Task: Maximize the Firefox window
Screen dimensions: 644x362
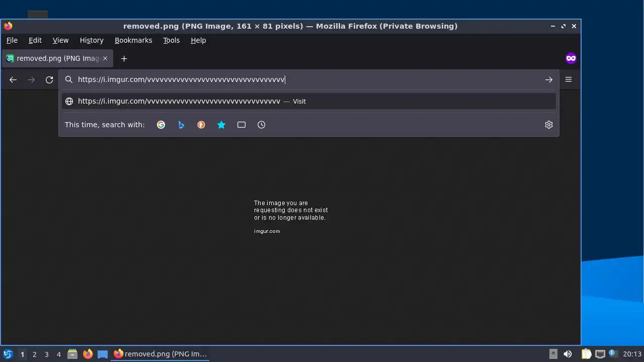Action: click(563, 26)
